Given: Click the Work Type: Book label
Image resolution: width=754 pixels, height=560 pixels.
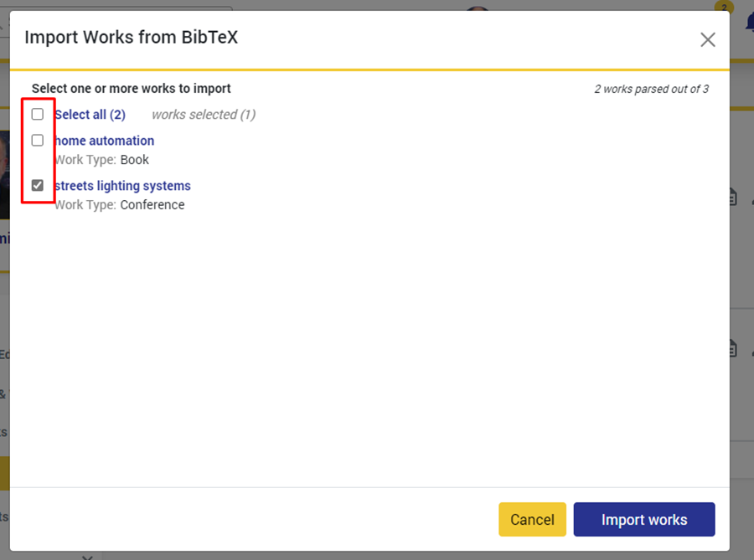Looking at the screenshot, I should coord(101,160).
